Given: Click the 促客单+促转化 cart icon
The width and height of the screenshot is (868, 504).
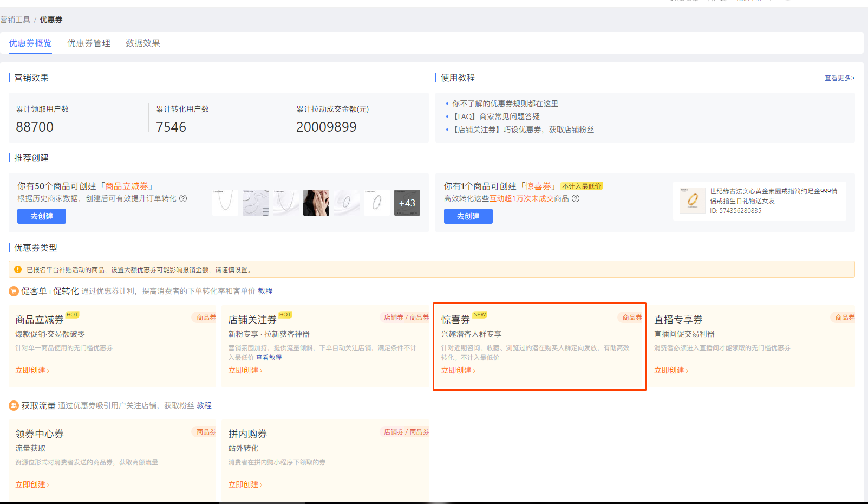Looking at the screenshot, I should tap(14, 292).
